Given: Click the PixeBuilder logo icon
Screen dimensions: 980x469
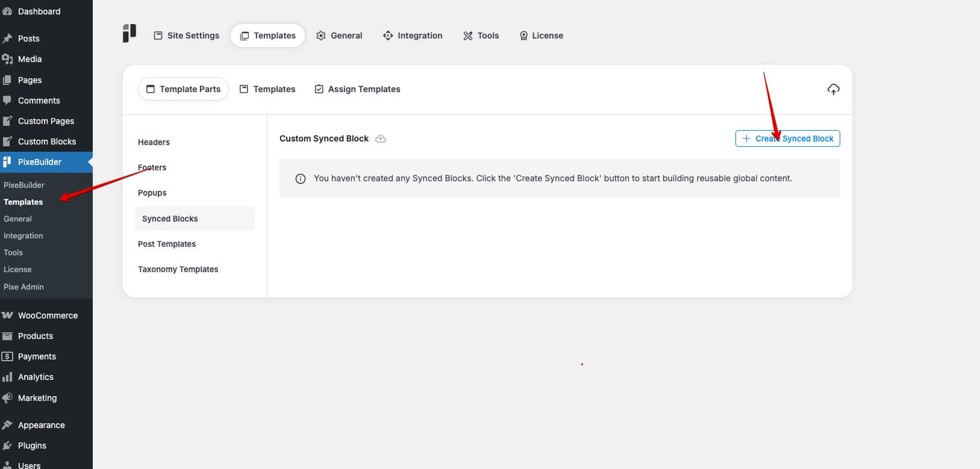Looking at the screenshot, I should tap(130, 33).
